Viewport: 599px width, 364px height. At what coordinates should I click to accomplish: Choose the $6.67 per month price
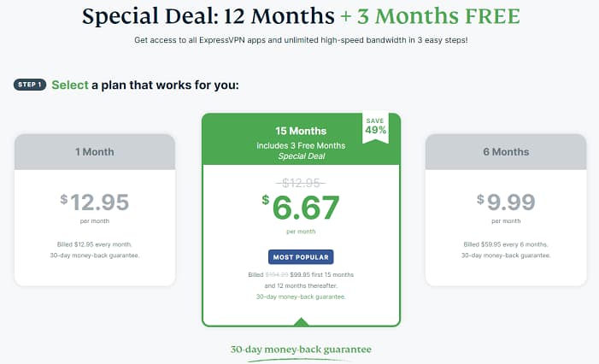pos(301,207)
